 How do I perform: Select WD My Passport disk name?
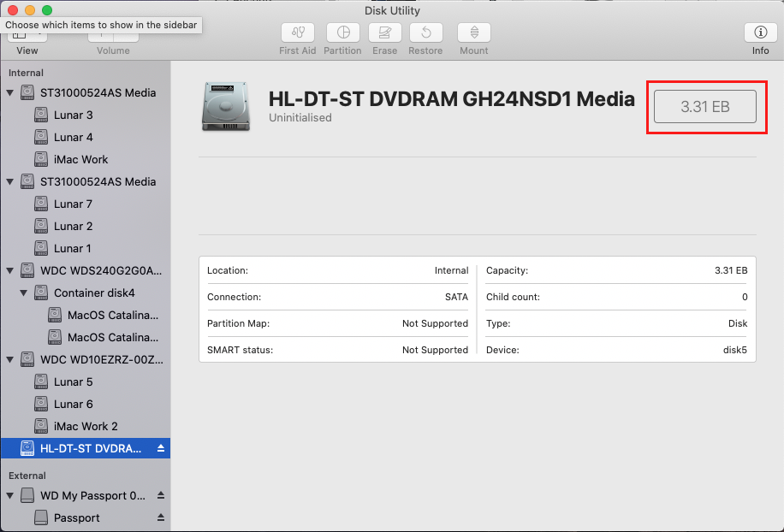pos(93,495)
